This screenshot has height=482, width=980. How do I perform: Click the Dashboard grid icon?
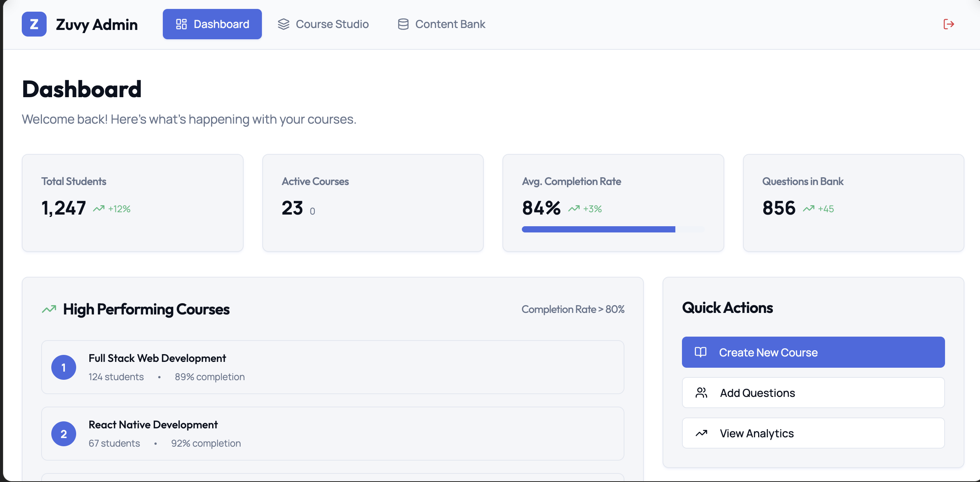181,24
